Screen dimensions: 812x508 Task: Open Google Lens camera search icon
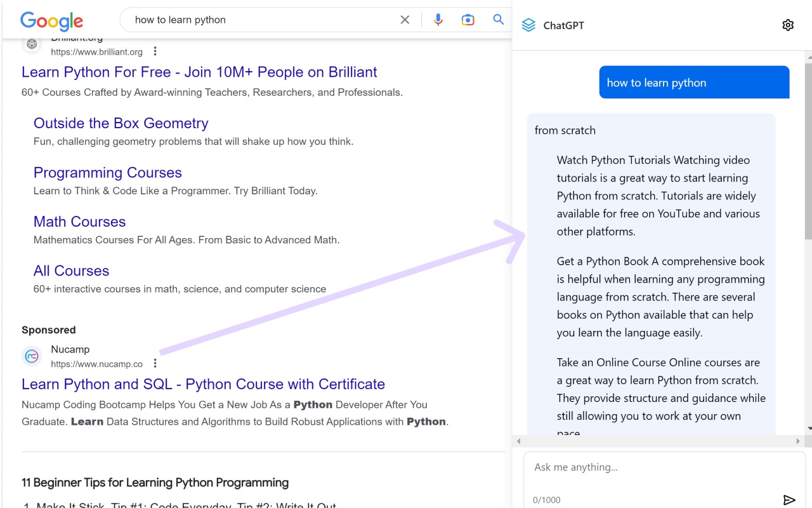click(468, 20)
